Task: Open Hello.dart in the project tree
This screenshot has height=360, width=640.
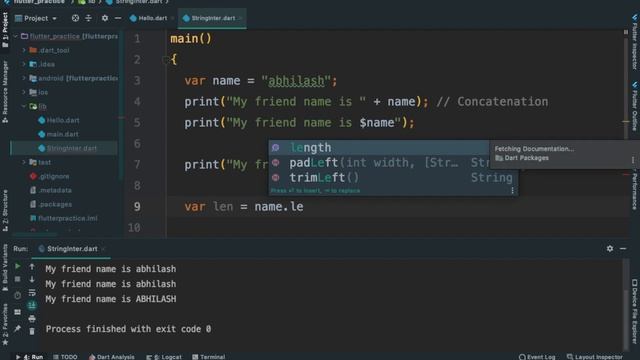Action: [62, 120]
